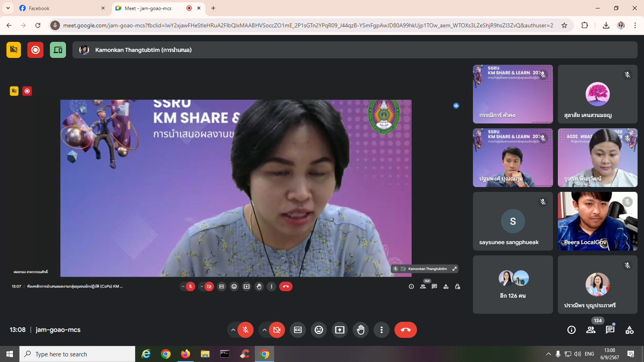This screenshot has height=362, width=644.
Task: Expand video settings arrow beside main camera button
Action: tap(264, 330)
